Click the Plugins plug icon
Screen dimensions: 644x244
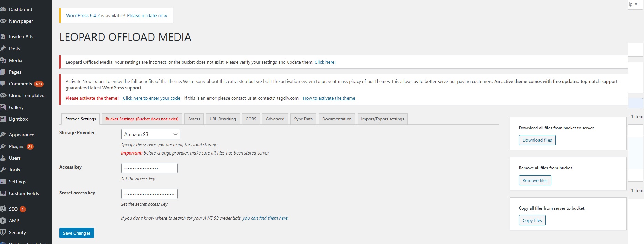tap(3, 146)
